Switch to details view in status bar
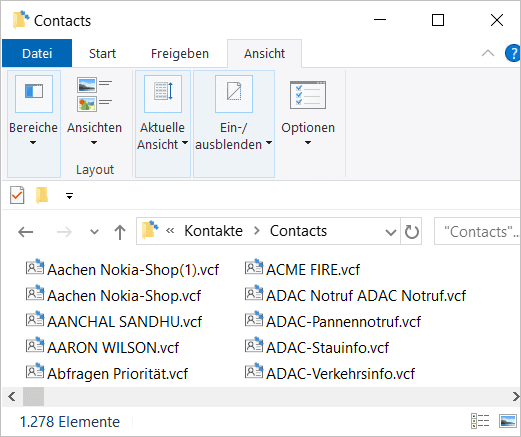 coord(480,421)
